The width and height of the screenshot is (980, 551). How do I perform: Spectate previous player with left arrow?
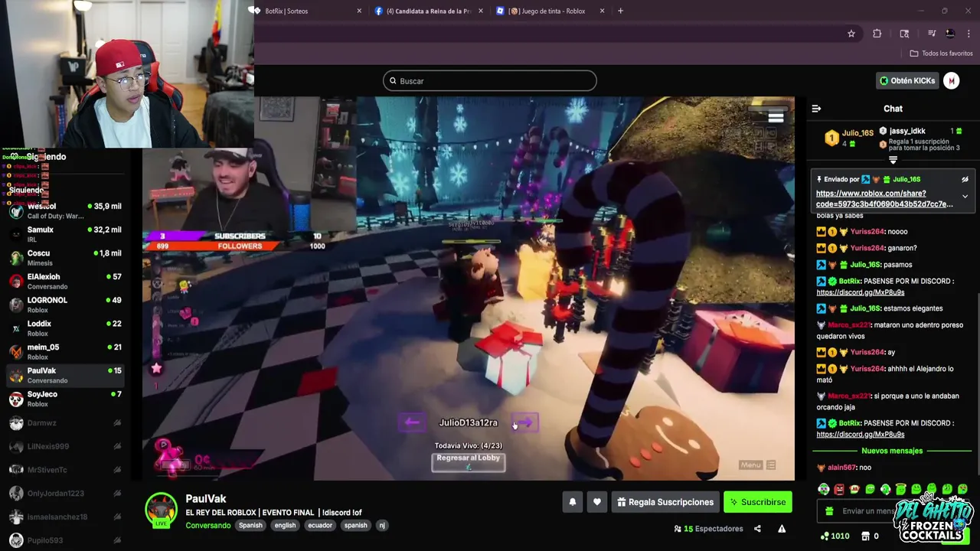[412, 422]
